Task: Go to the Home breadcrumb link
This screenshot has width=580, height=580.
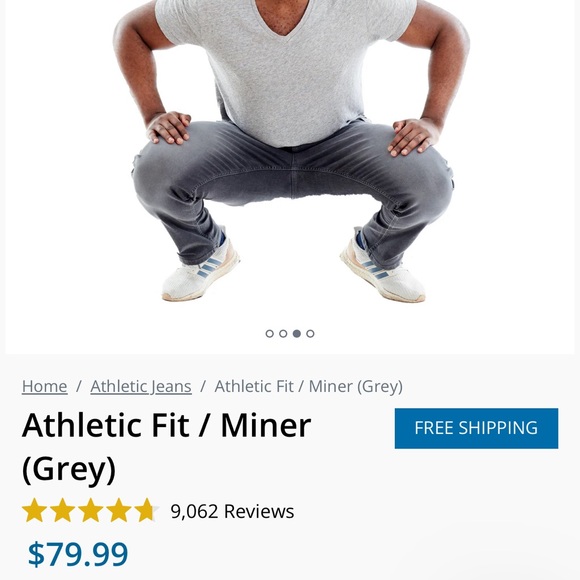Action: [45, 387]
